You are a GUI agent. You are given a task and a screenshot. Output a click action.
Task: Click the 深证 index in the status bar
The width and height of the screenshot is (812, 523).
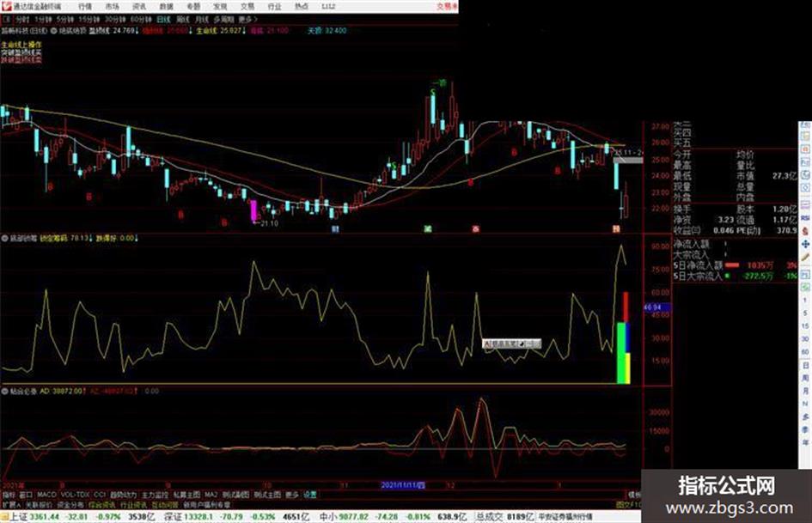pos(173,517)
